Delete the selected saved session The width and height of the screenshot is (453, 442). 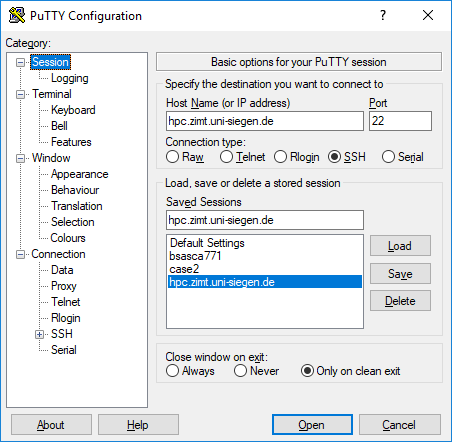[400, 301]
